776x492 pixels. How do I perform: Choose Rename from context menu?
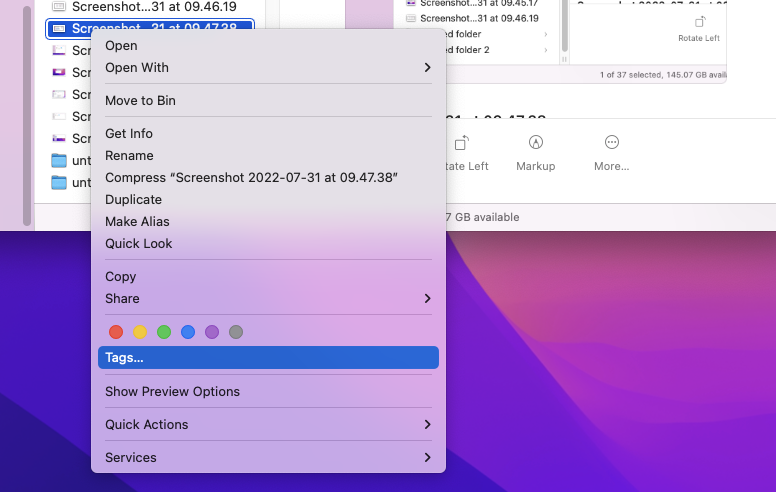tap(268, 155)
